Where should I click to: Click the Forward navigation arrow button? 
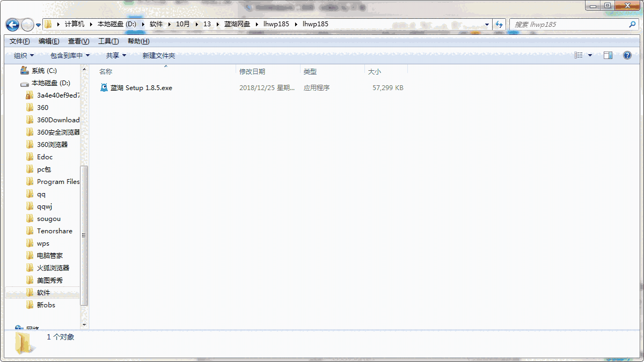pos(27,25)
